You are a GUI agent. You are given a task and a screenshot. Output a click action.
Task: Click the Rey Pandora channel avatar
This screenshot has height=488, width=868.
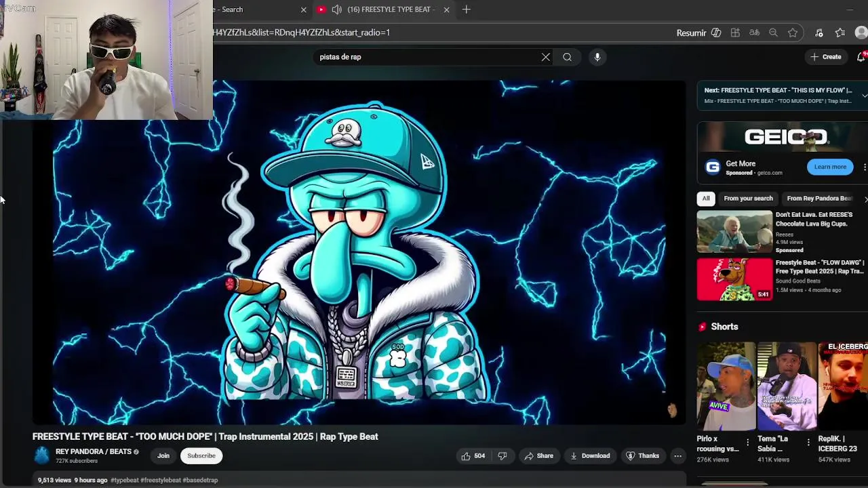click(x=42, y=455)
